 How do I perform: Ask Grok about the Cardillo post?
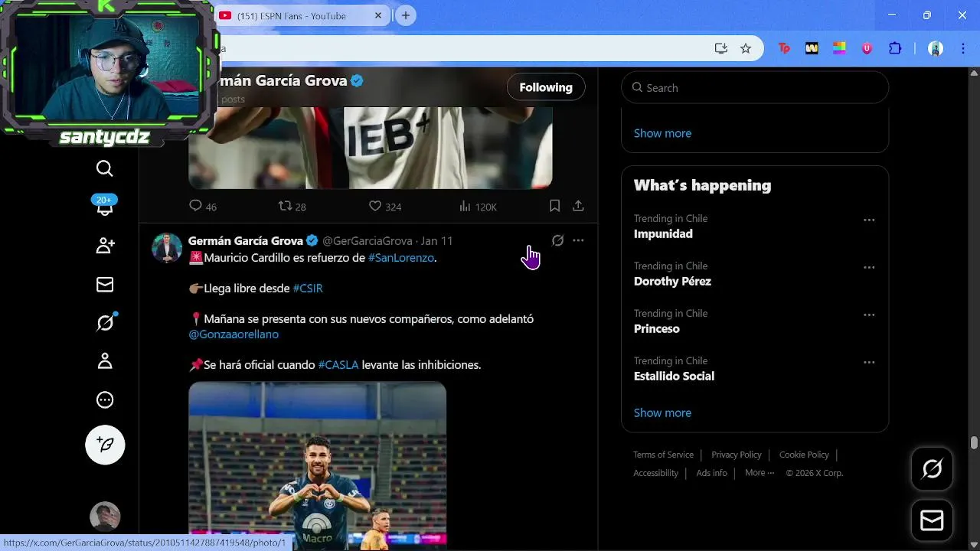click(x=557, y=240)
